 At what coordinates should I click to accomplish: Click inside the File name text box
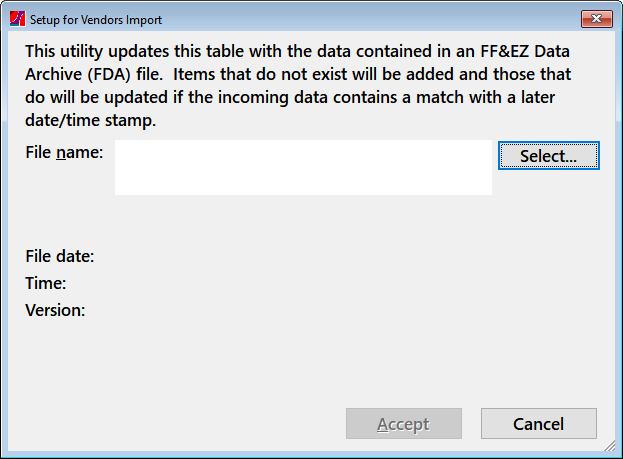coord(303,167)
